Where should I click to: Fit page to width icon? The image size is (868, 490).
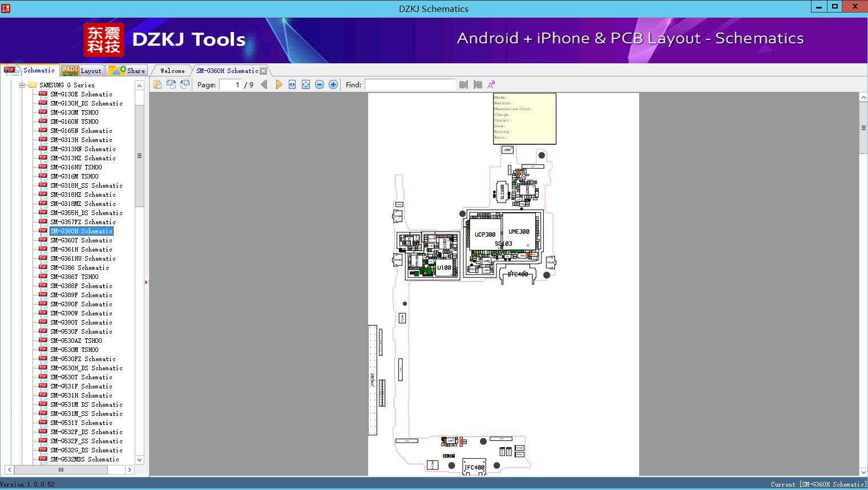292,84
